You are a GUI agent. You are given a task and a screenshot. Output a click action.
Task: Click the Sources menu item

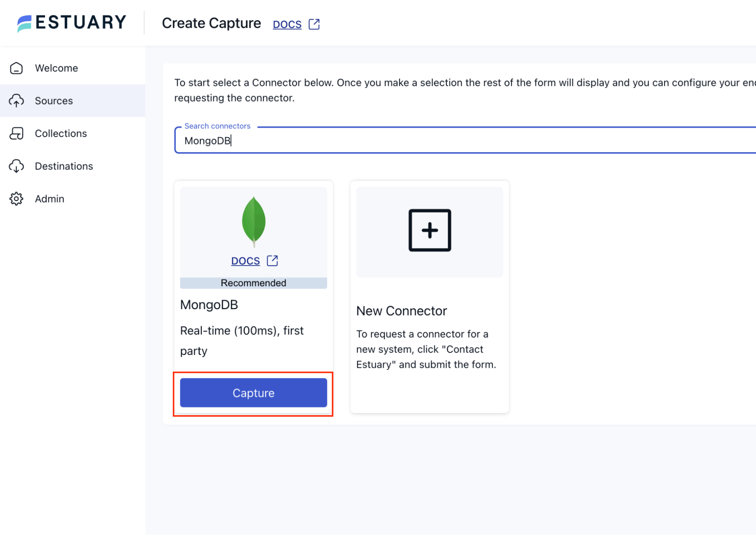pos(53,101)
